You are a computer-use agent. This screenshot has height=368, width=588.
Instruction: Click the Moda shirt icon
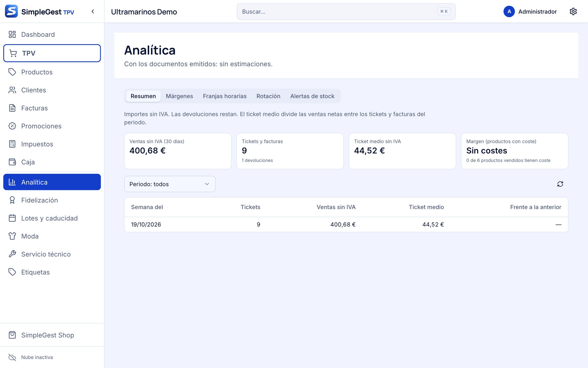pyautogui.click(x=12, y=236)
